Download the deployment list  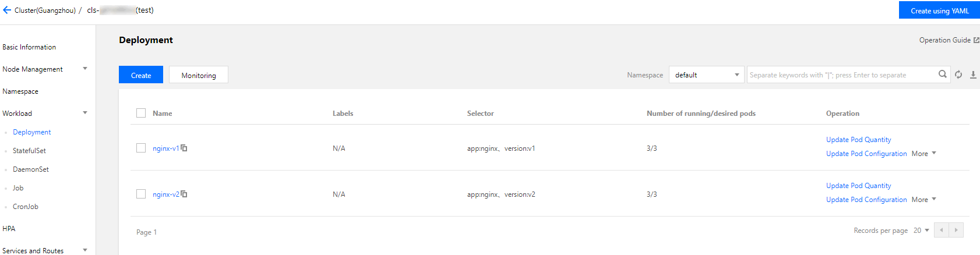(973, 75)
